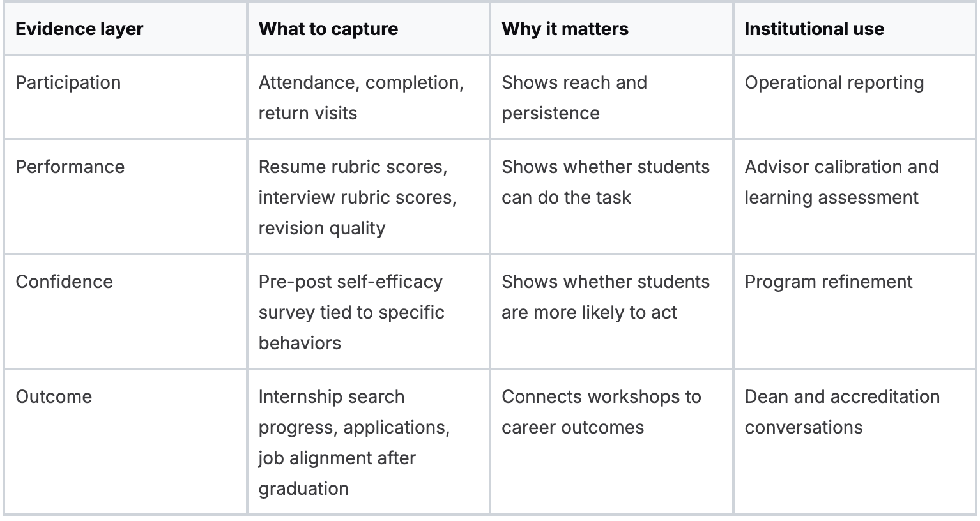
Task: Select 'Dean and accreditation conversations' cell
Action: 841,412
